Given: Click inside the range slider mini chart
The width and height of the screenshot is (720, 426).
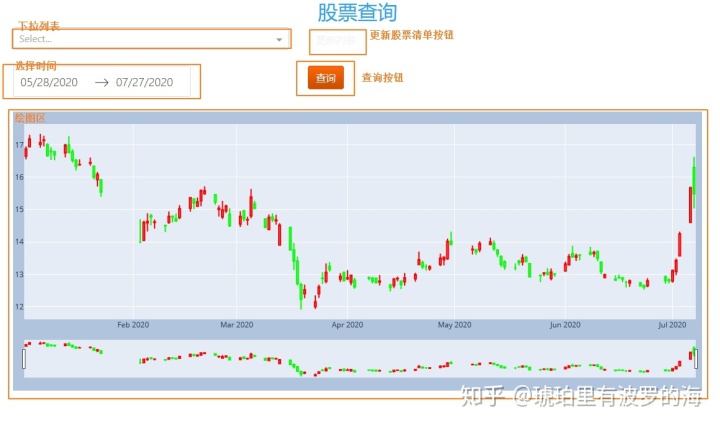Looking at the screenshot, I should click(360, 359).
